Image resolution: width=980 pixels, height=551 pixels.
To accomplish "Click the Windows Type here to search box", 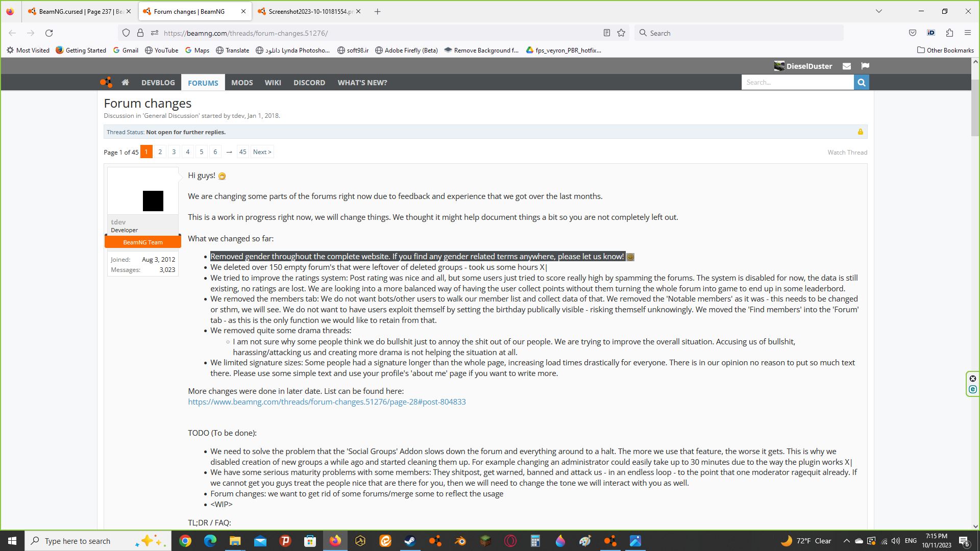I will coord(97,541).
